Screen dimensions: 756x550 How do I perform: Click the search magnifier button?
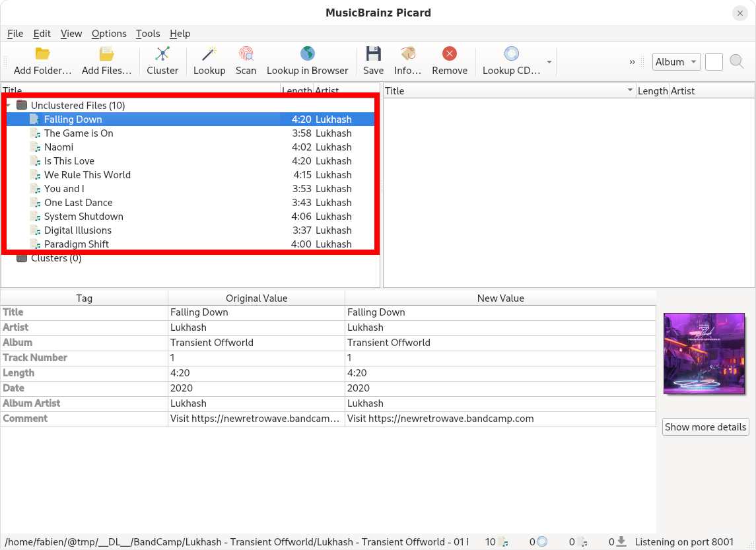[737, 62]
